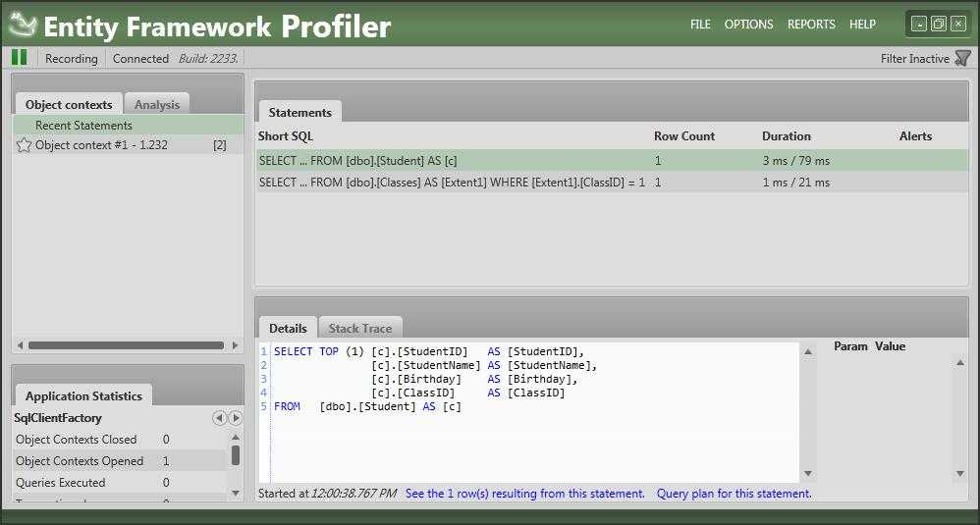The image size is (980, 525).
Task: Sort by the Duration column header
Action: [787, 136]
